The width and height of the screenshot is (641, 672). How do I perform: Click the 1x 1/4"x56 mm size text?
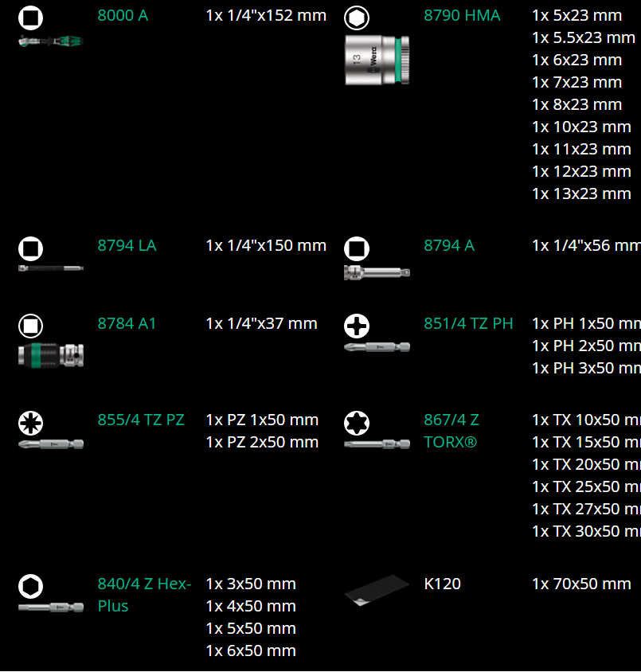586,246
